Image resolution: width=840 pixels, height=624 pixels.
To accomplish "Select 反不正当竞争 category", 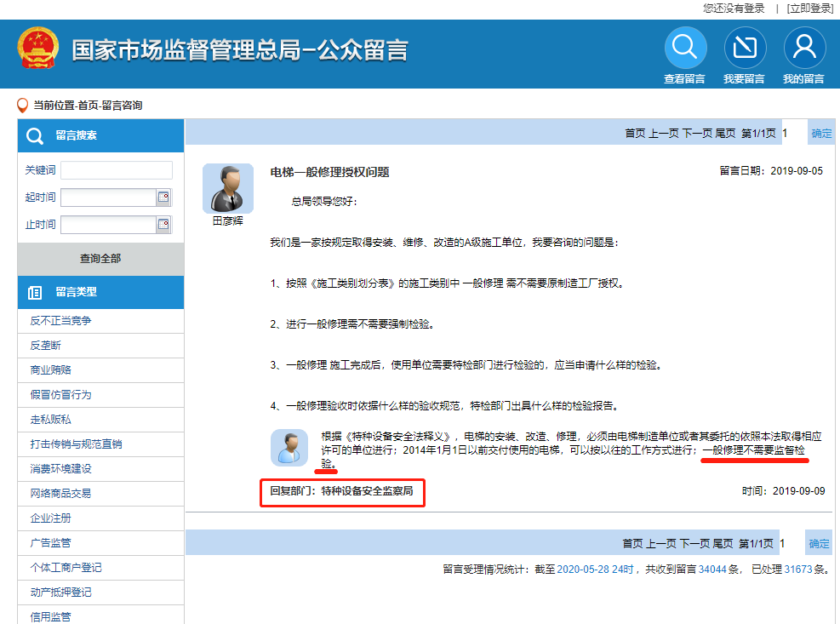I will [x=60, y=321].
